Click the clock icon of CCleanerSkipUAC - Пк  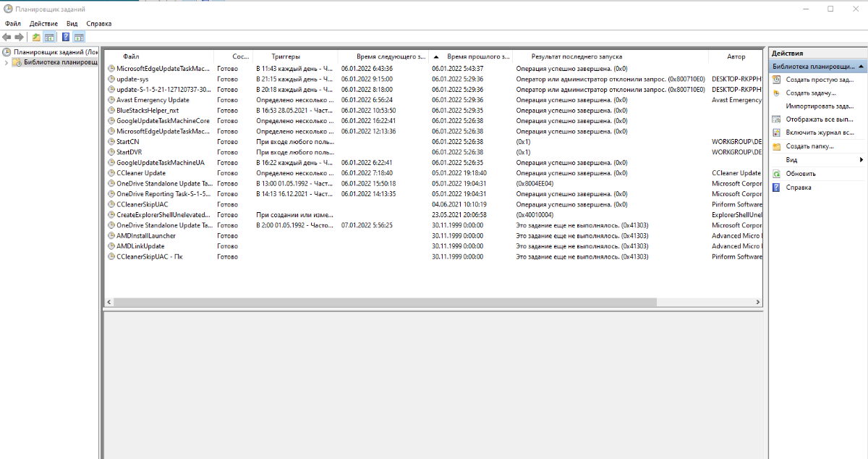coord(111,256)
